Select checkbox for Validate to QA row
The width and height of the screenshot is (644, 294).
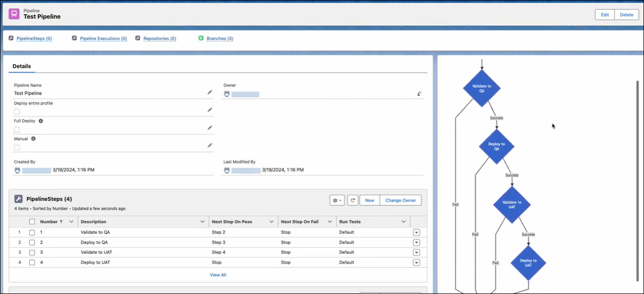pos(32,233)
